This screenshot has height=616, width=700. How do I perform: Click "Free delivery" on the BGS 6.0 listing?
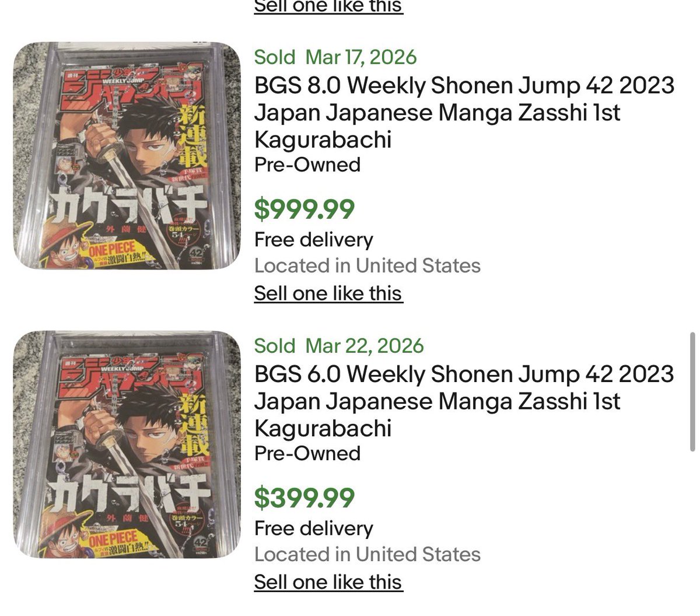coord(314,528)
